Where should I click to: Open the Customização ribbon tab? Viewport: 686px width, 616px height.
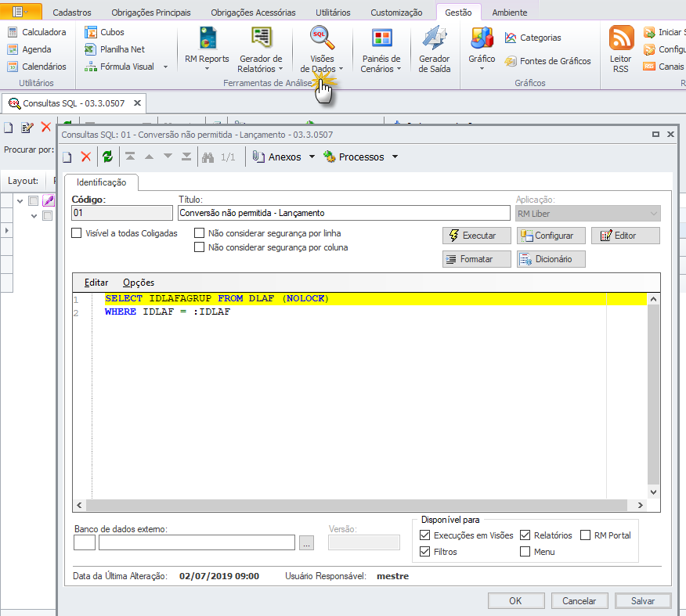click(396, 13)
